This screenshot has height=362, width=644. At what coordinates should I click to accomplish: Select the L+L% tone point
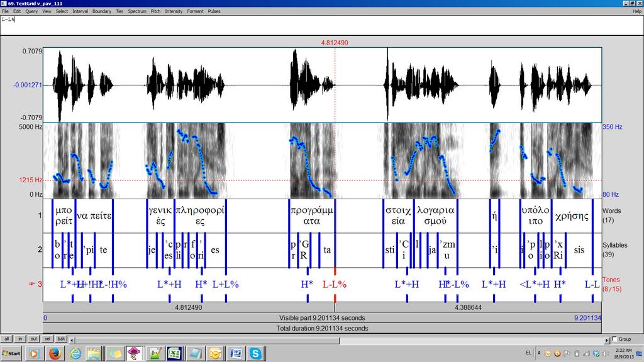[x=226, y=284]
